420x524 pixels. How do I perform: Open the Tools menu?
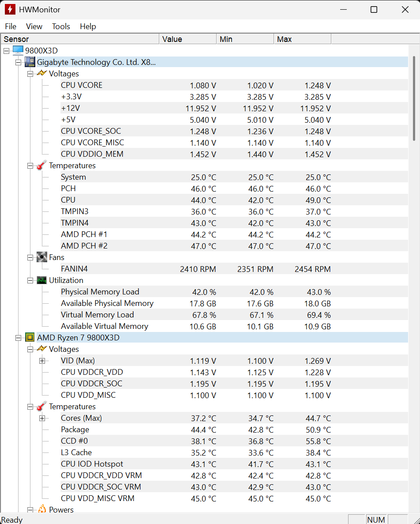pos(61,26)
